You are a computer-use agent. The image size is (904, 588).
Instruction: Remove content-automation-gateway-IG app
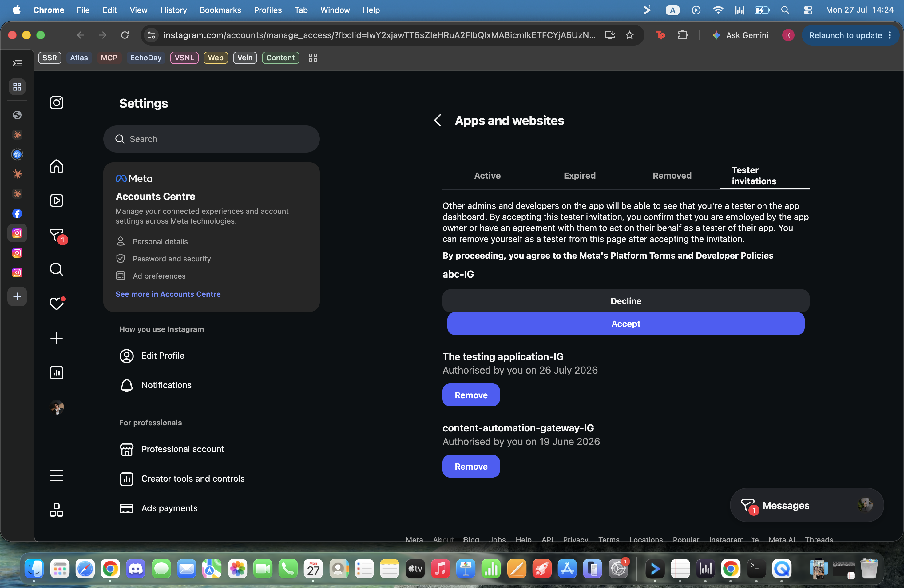point(471,467)
